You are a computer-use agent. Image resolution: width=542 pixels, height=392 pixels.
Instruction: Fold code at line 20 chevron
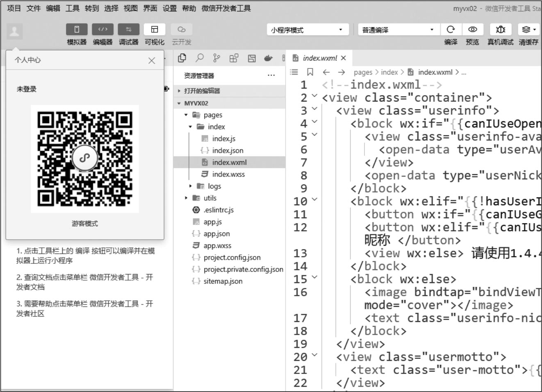(x=314, y=356)
